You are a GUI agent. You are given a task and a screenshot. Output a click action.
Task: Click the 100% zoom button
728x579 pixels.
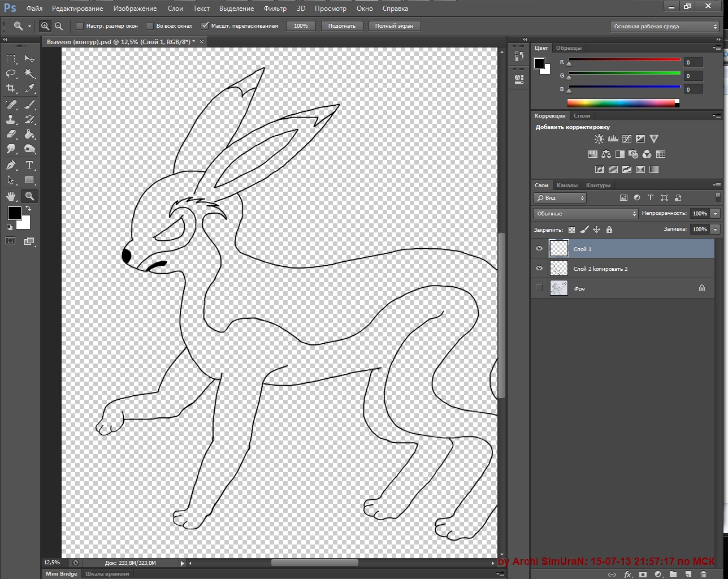tap(301, 26)
